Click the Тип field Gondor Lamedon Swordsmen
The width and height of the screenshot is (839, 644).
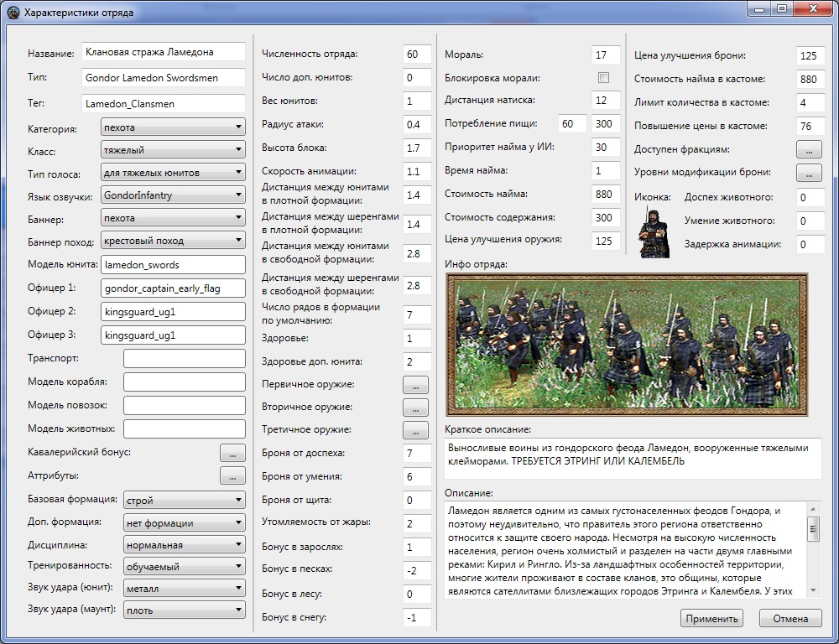164,78
